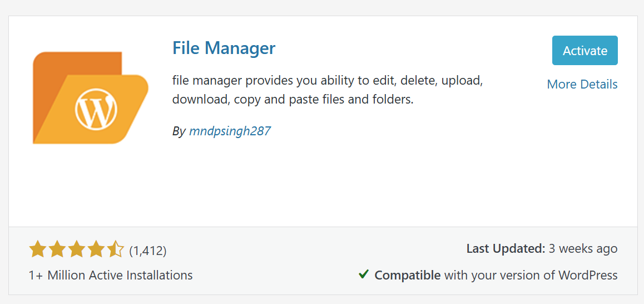Open the More Details link
The height and width of the screenshot is (304, 644).
[582, 85]
